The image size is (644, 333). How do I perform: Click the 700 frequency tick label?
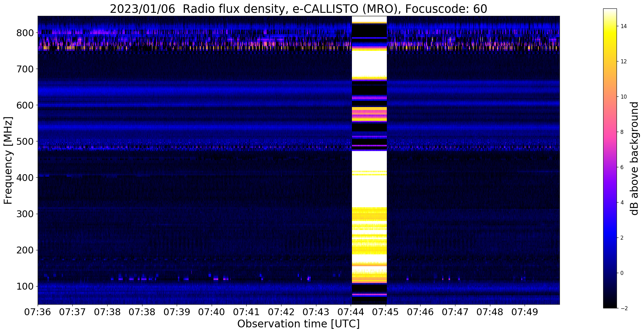click(x=25, y=69)
